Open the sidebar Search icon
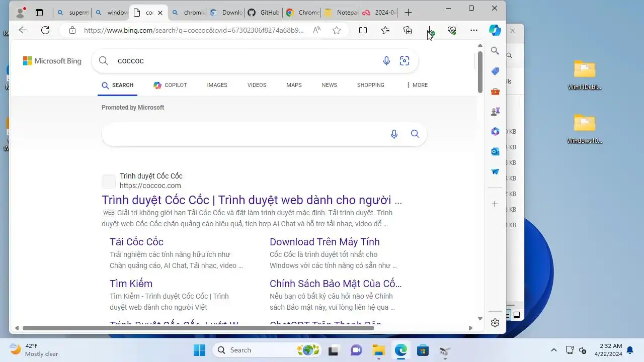 (495, 51)
